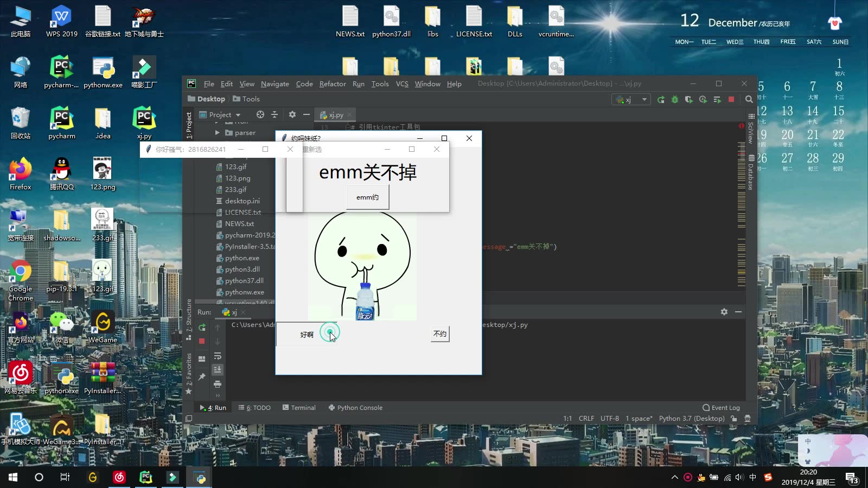The image size is (868, 488).
Task: Change UTF-8 file encoding in status bar
Action: coord(610,419)
